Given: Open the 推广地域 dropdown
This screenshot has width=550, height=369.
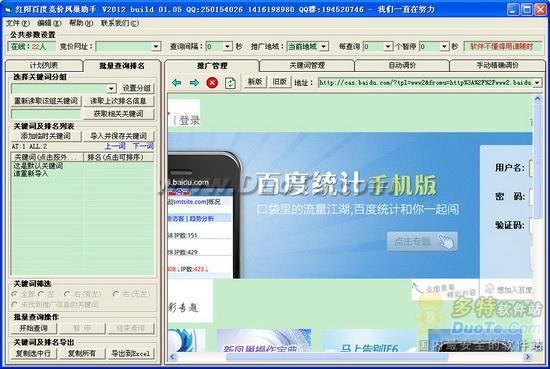Looking at the screenshot, I should tap(324, 46).
